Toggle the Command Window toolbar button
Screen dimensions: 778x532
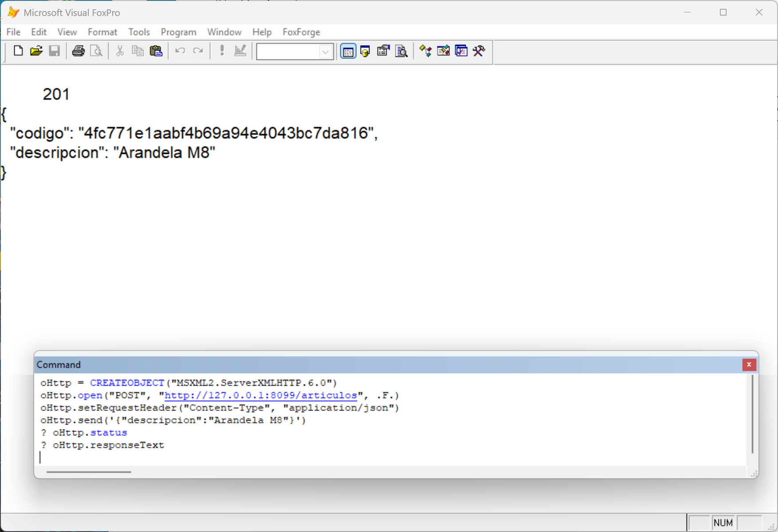348,51
